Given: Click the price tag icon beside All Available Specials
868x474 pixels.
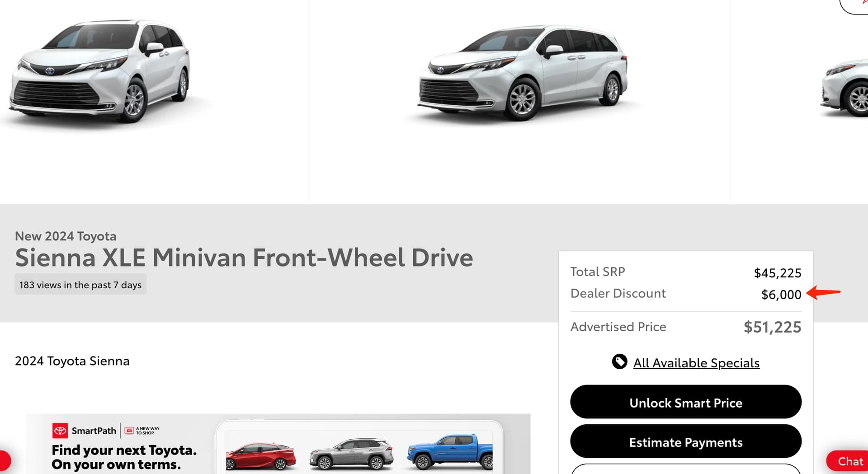Looking at the screenshot, I should (x=619, y=361).
